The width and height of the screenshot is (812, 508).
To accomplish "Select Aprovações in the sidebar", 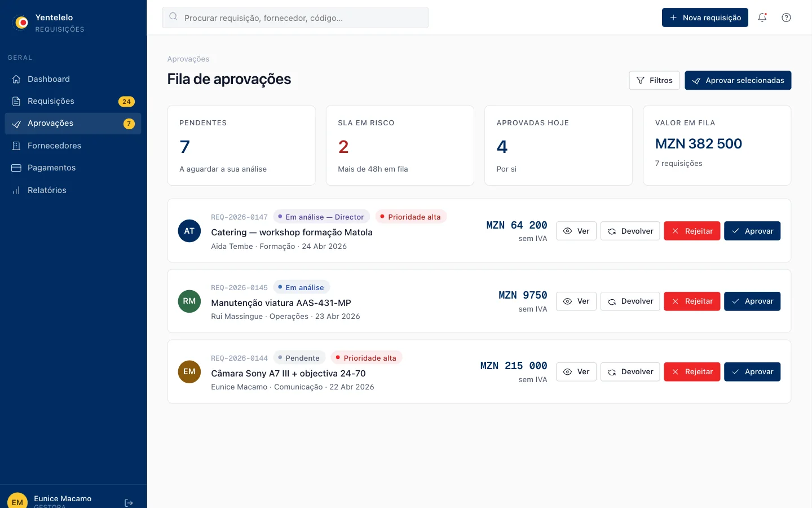I will [73, 123].
